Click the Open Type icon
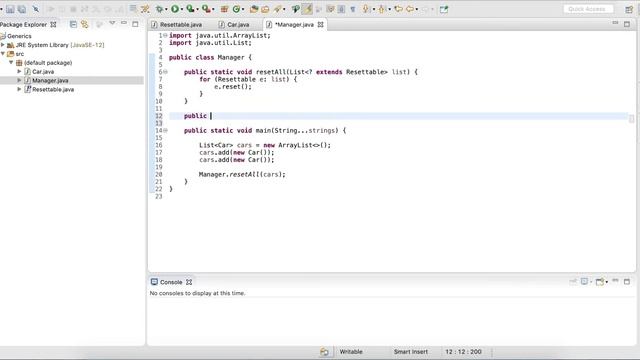Image resolution: width=640 pixels, height=360 pixels. coord(254,9)
